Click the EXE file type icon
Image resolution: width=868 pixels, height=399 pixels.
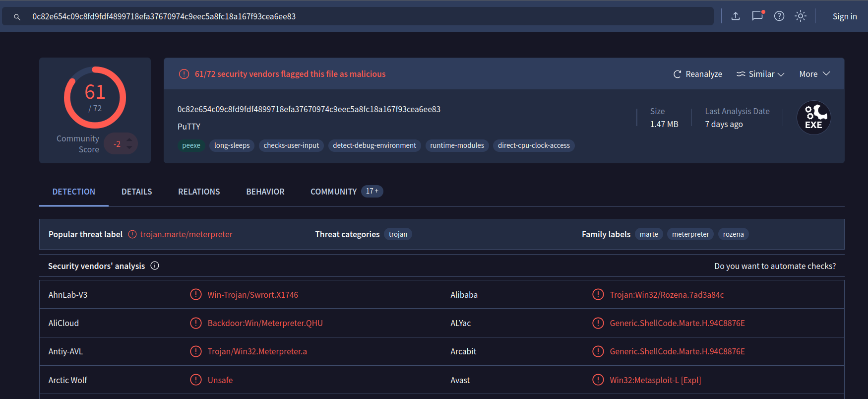pyautogui.click(x=814, y=118)
